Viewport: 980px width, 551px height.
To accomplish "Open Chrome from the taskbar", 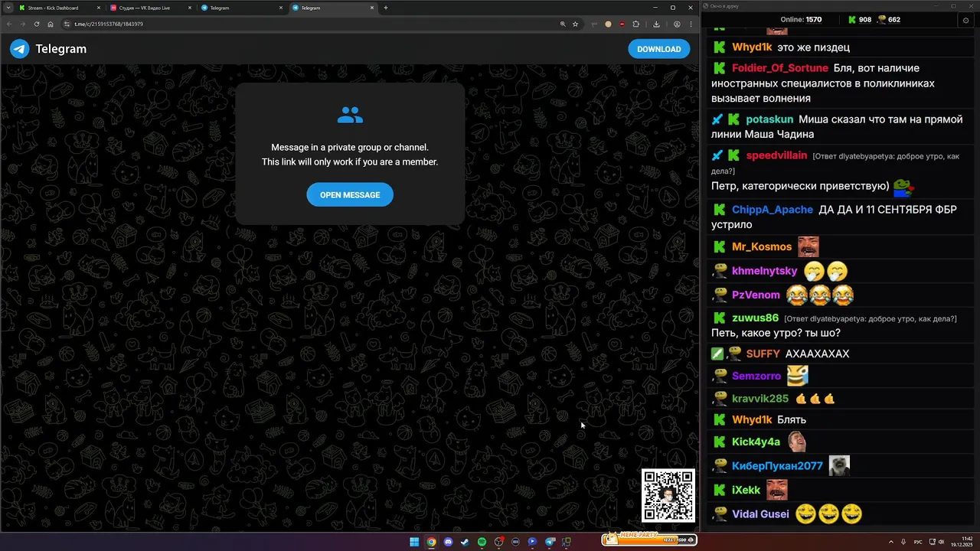I will click(x=431, y=542).
